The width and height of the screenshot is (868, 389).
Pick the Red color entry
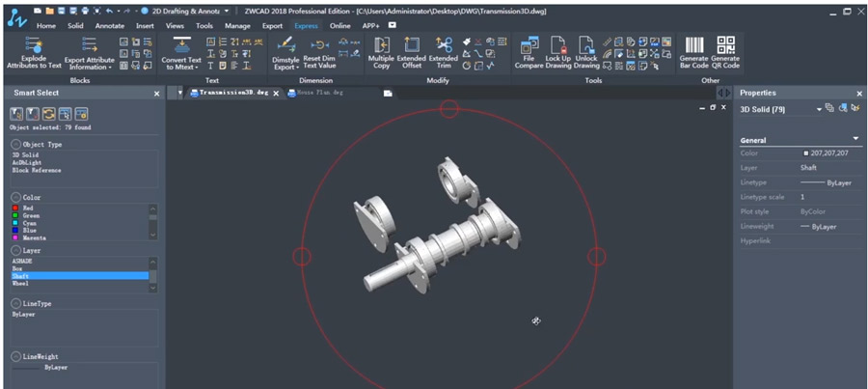point(28,207)
